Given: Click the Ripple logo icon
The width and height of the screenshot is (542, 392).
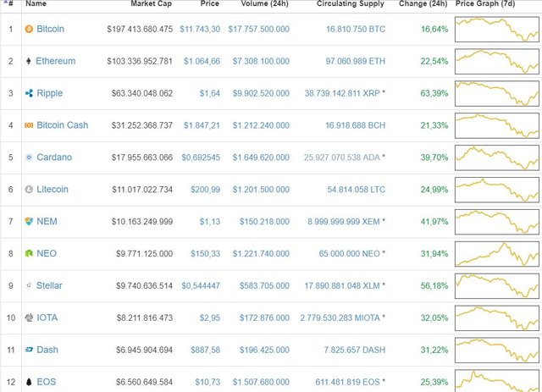Looking at the screenshot, I should click(x=29, y=93).
